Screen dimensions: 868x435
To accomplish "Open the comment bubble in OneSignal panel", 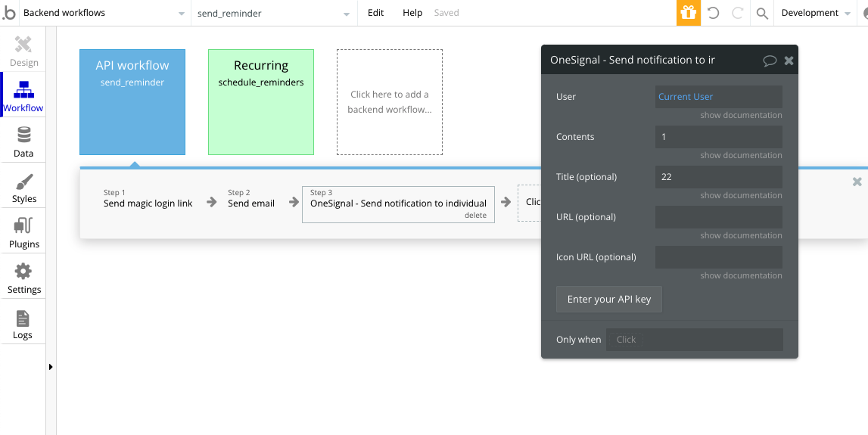I will click(770, 61).
